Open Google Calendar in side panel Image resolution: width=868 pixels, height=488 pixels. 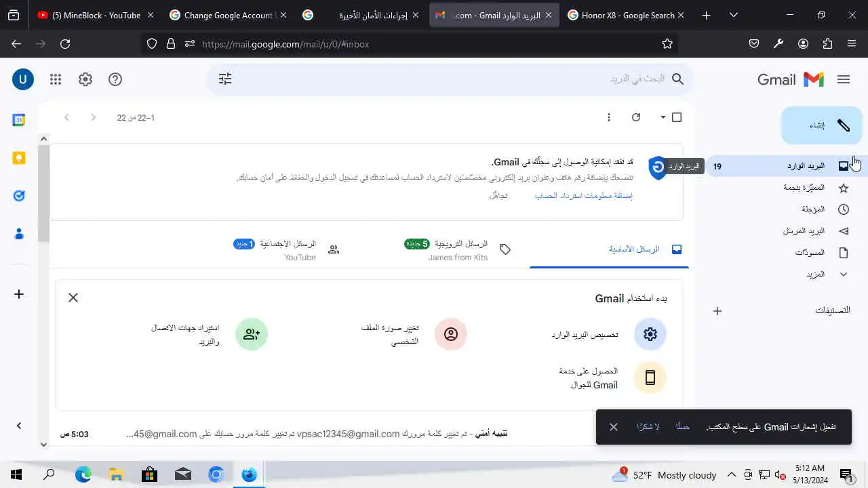(x=19, y=120)
